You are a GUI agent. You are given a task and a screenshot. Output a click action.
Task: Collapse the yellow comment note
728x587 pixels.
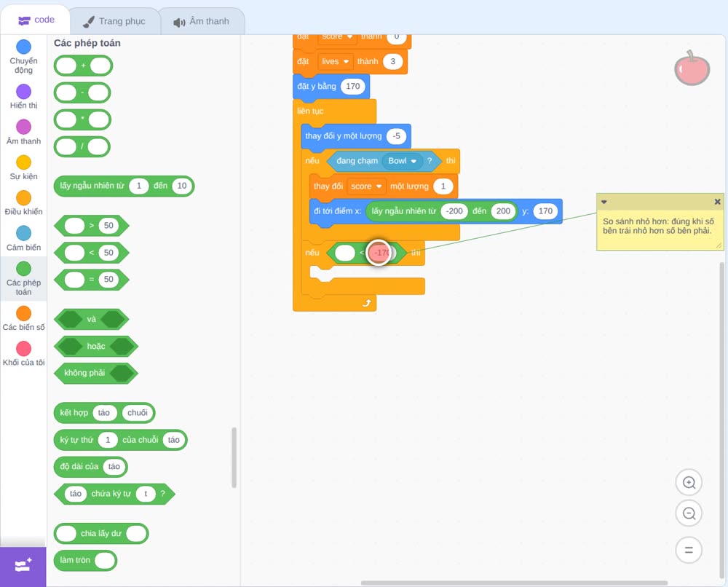pos(604,202)
